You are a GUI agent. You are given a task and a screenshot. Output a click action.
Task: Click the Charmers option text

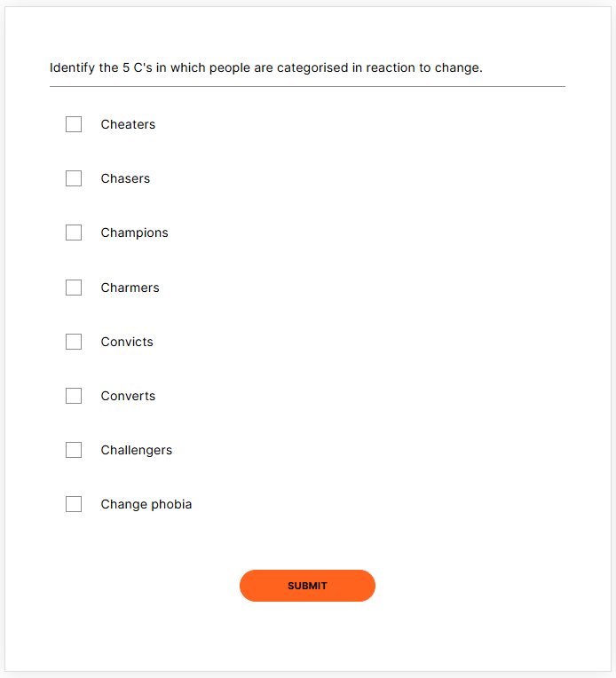pyautogui.click(x=130, y=288)
